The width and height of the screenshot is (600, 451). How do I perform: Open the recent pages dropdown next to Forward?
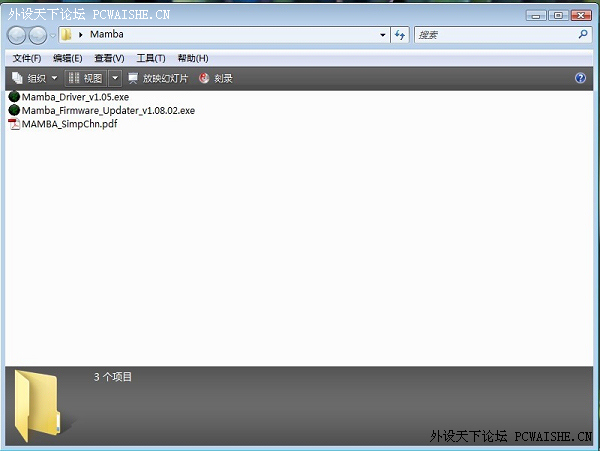(53, 35)
